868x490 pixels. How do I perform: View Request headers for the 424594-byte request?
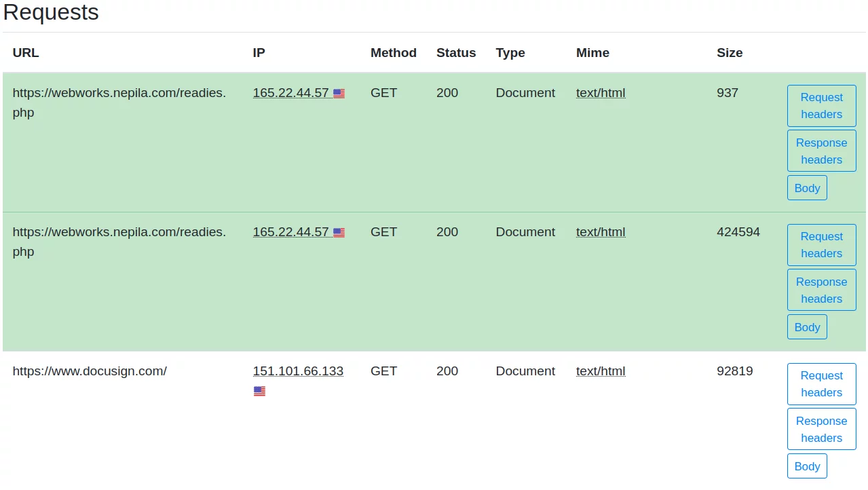coord(821,245)
